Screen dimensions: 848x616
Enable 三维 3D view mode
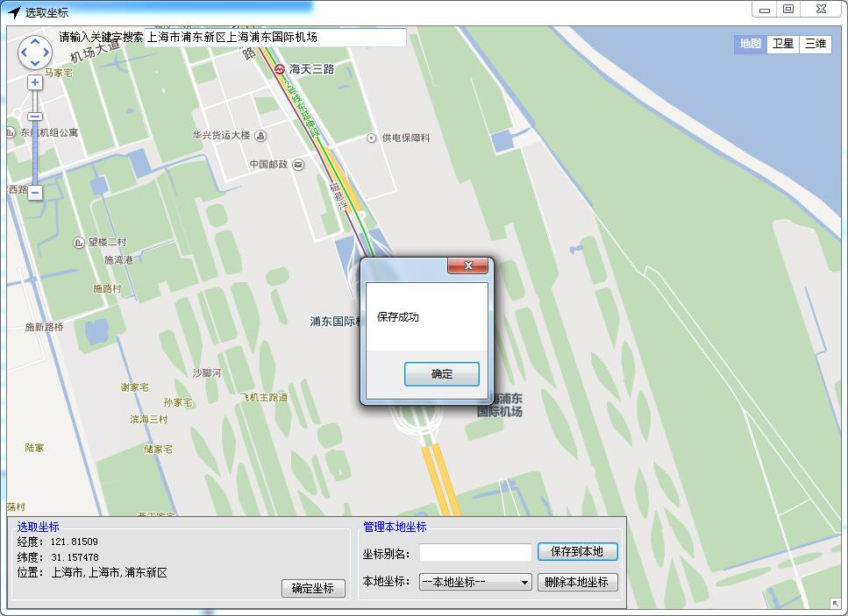816,44
